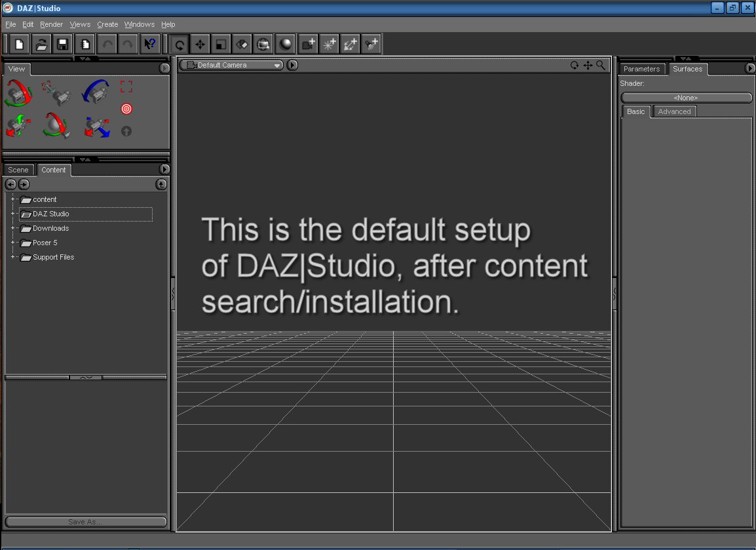Screen dimensions: 756x550
Task: Click the Create new camera icon
Action: [308, 44]
